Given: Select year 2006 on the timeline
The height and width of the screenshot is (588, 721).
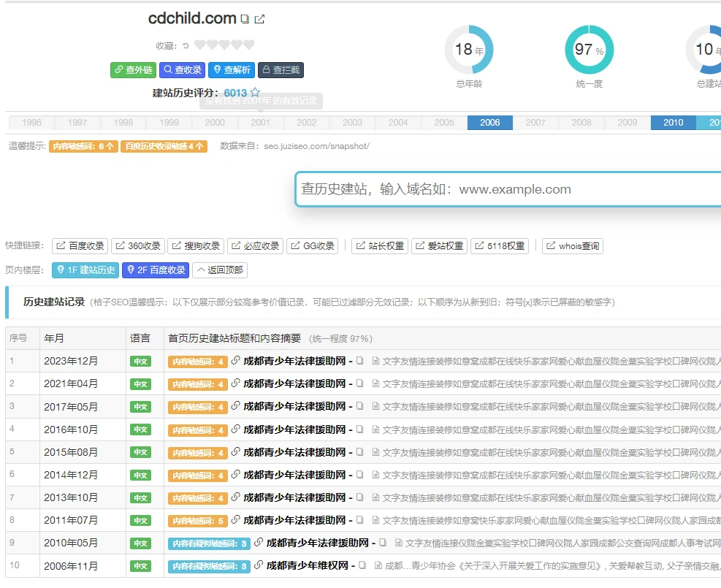Looking at the screenshot, I should coord(490,123).
